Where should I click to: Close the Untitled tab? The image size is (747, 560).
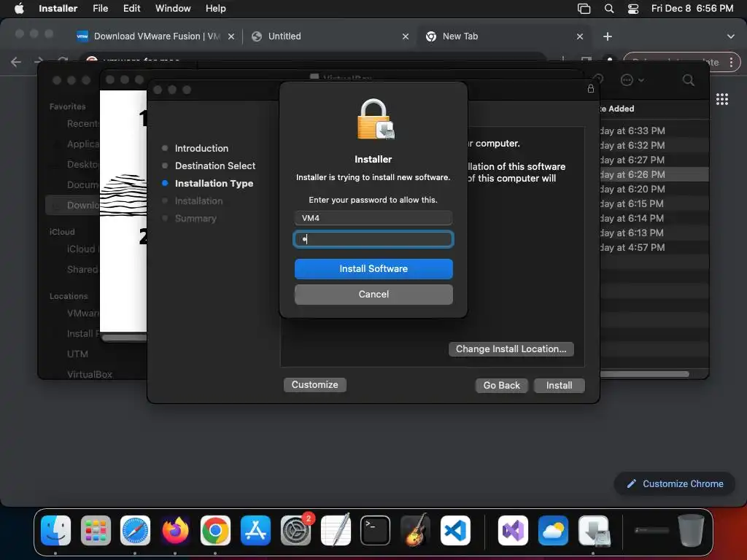406,36
